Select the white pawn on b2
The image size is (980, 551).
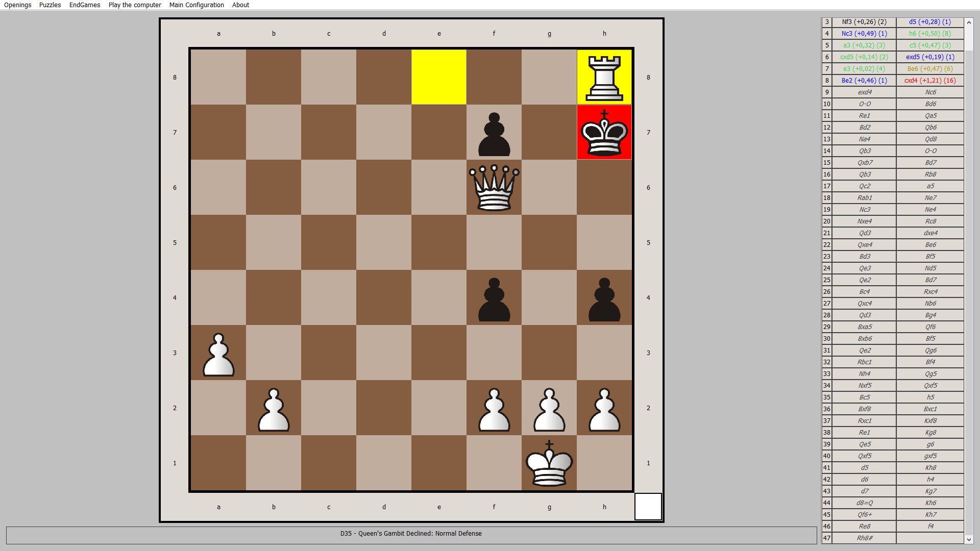pyautogui.click(x=274, y=408)
